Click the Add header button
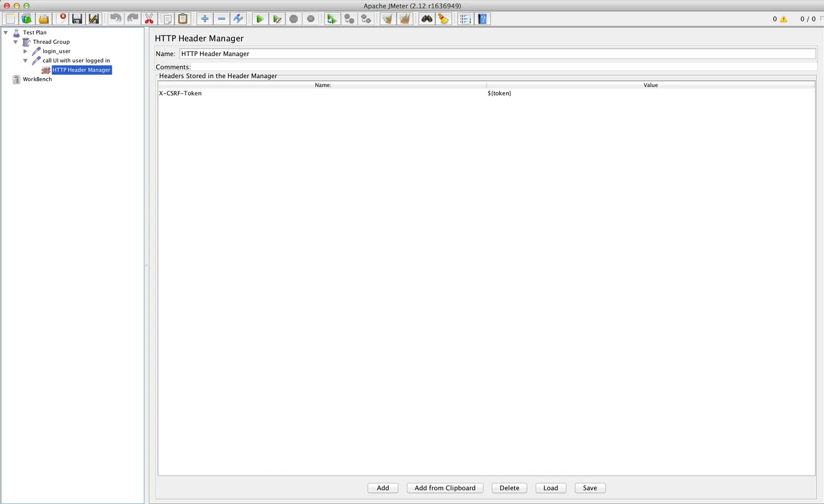Viewport: 824px width, 504px height. coord(383,488)
